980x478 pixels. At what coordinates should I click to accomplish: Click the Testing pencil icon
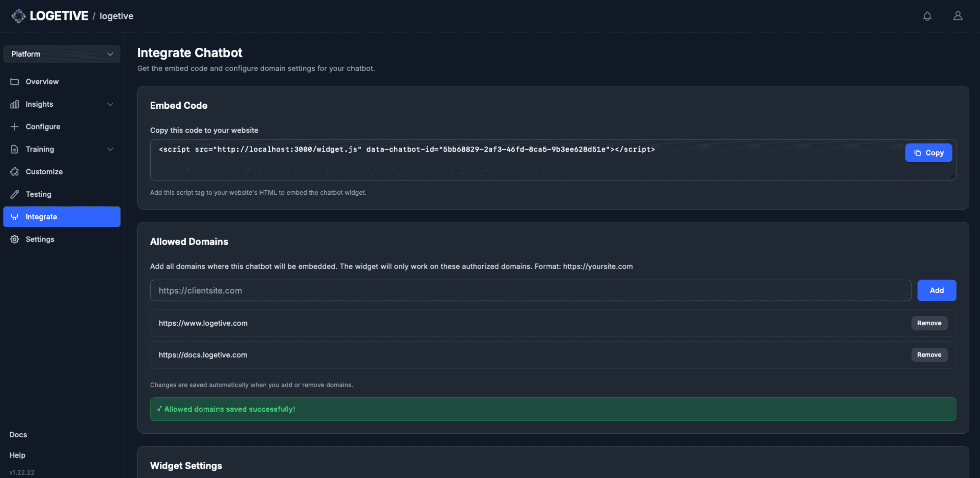[15, 194]
